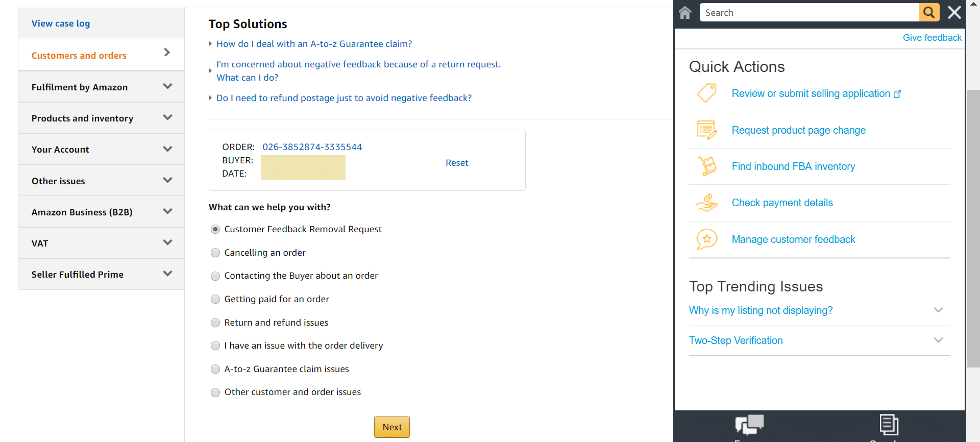Viewport: 980px width, 442px height.
Task: Open the Your Account menu section
Action: [x=101, y=150]
